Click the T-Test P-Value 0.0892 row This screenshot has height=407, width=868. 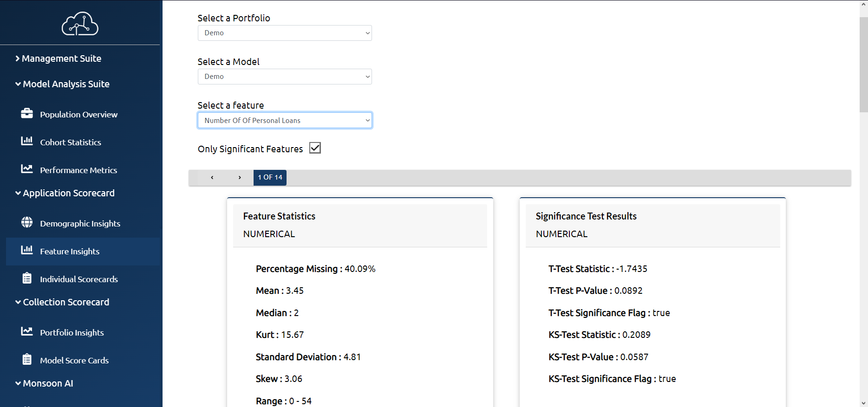595,291
